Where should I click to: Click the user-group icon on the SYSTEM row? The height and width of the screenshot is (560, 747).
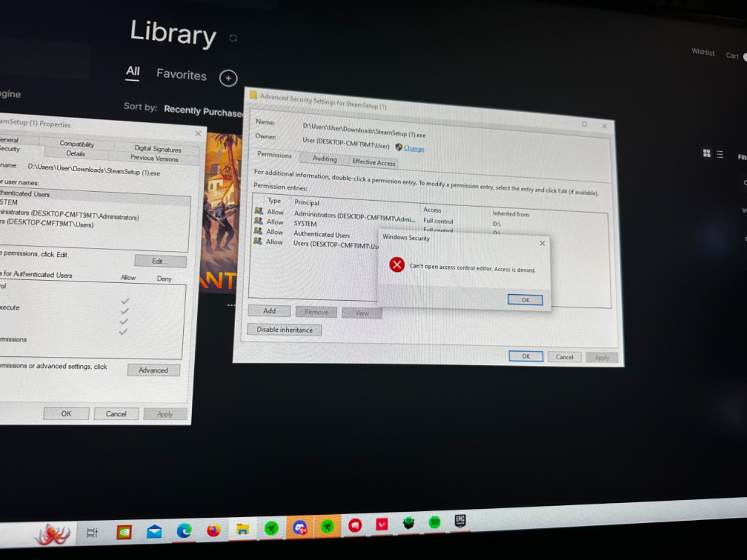pyautogui.click(x=258, y=221)
